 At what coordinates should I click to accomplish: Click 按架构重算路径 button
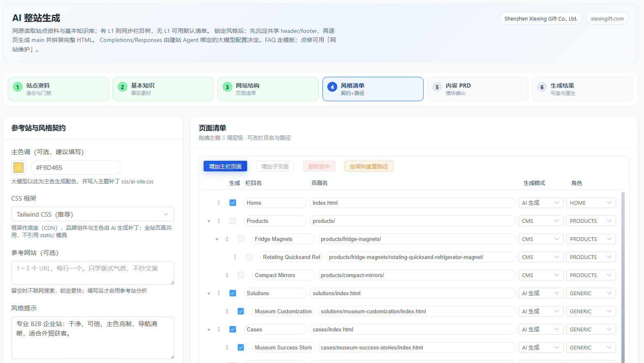pyautogui.click(x=369, y=166)
